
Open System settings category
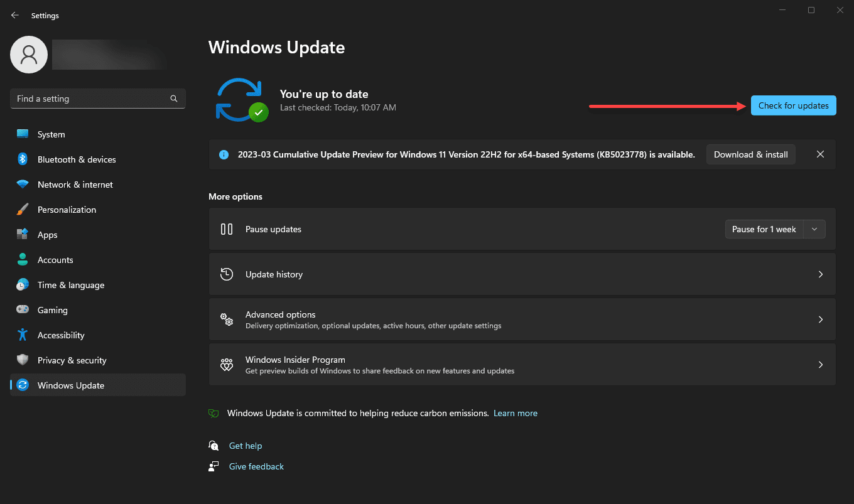[98, 134]
